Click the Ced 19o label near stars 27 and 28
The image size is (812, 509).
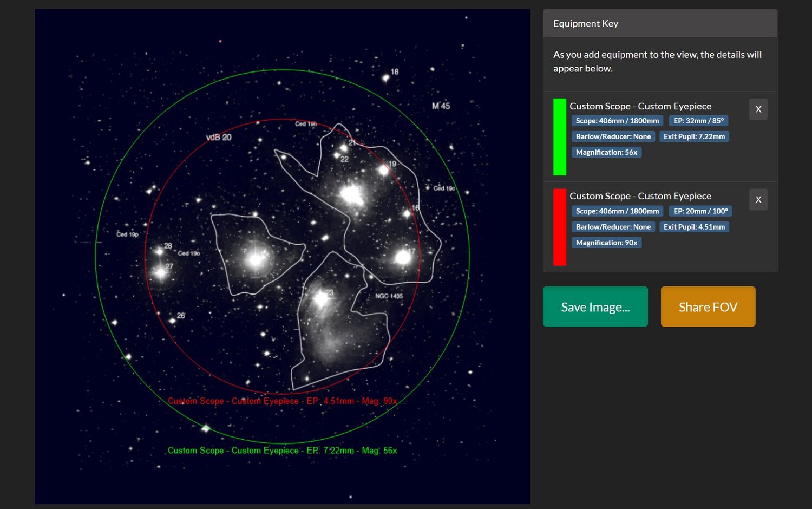point(189,253)
